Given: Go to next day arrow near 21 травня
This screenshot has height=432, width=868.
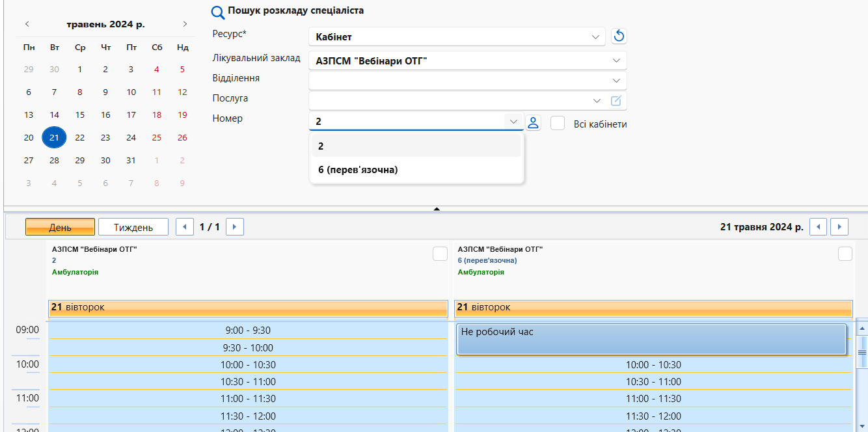Looking at the screenshot, I should pyautogui.click(x=840, y=226).
